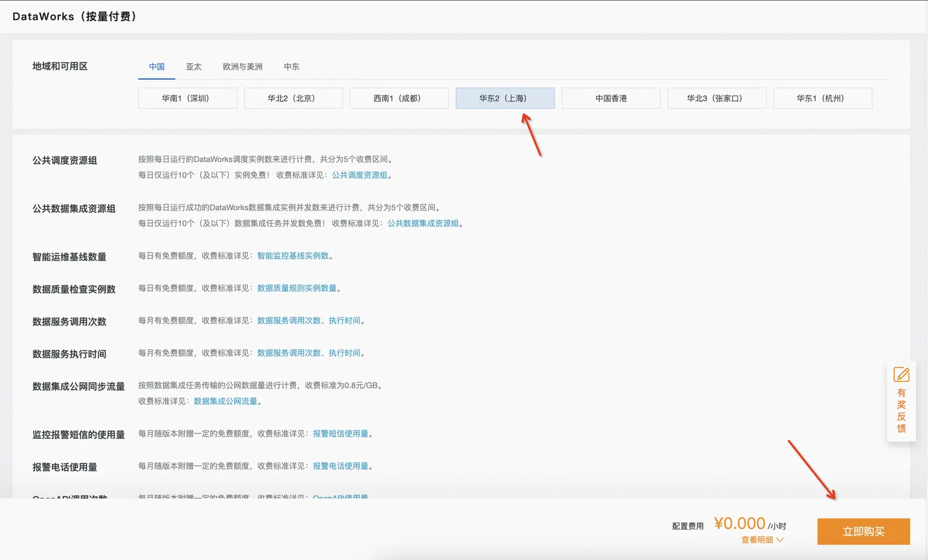This screenshot has width=928, height=560.
Task: Select region 华东2（上海）
Action: (x=505, y=98)
